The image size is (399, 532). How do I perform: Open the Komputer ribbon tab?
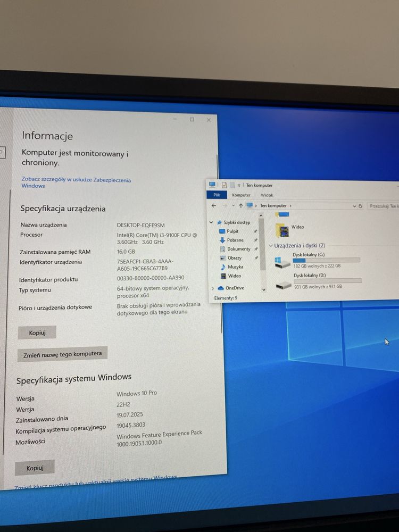[241, 195]
